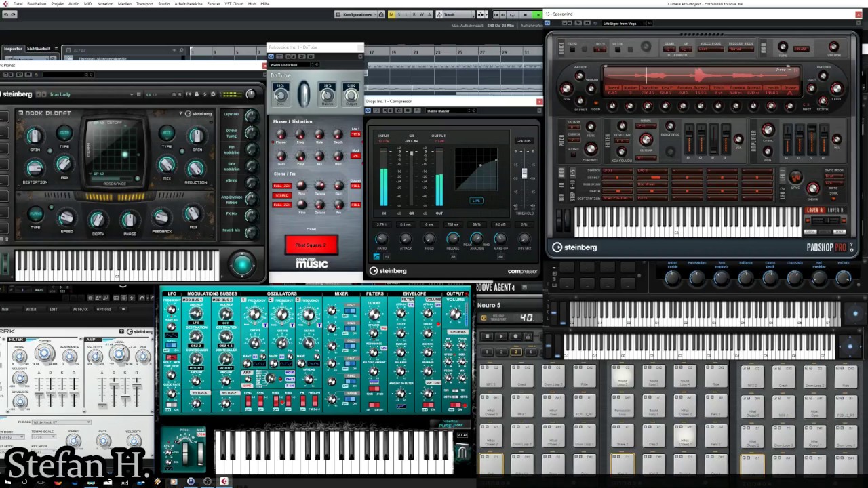868x488 pixels.
Task: Click the Phaser knob in Phaser / Distortion
Action: click(x=281, y=136)
